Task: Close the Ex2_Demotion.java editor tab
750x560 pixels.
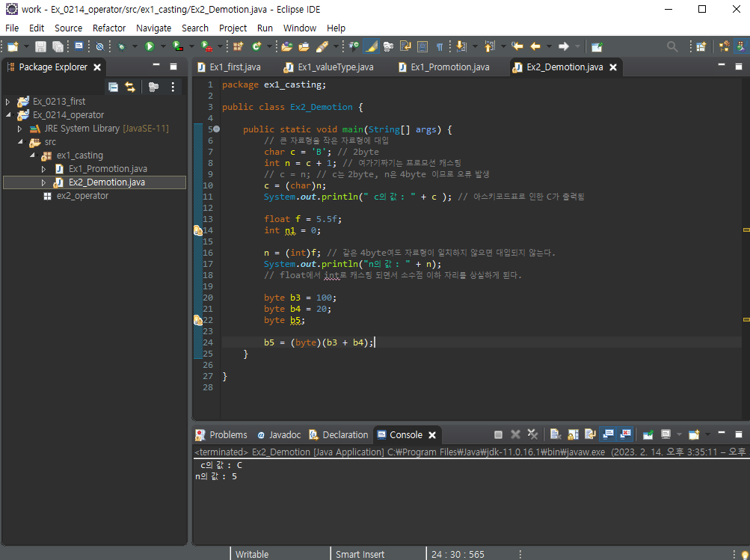Action: (613, 67)
